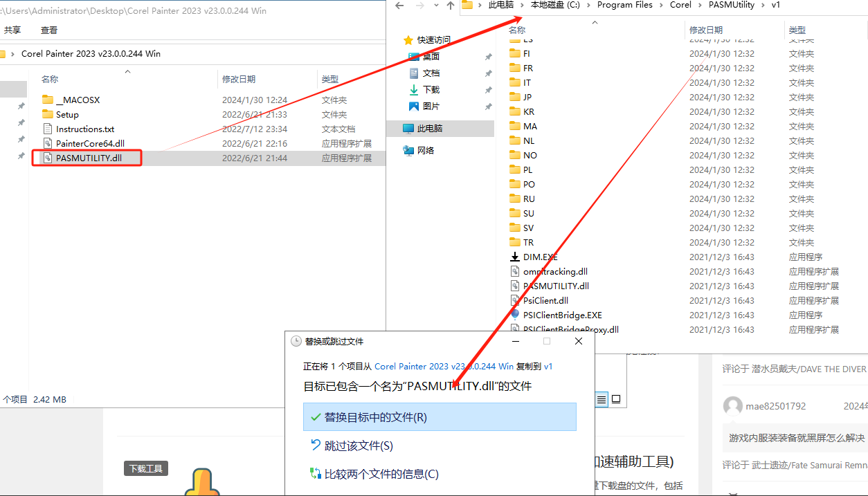Click the back arrow in right Explorer
This screenshot has height=496, width=868.
(398, 6)
